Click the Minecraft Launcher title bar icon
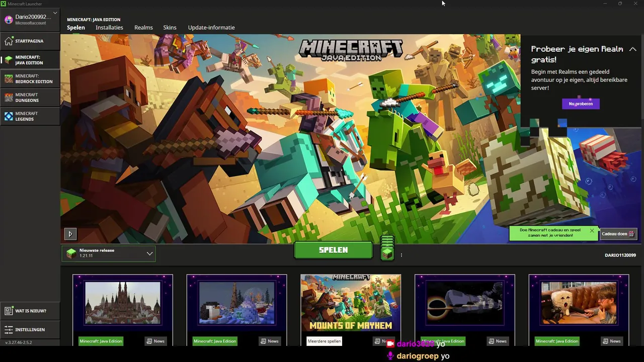Viewport: 644px width, 362px height. click(x=4, y=4)
